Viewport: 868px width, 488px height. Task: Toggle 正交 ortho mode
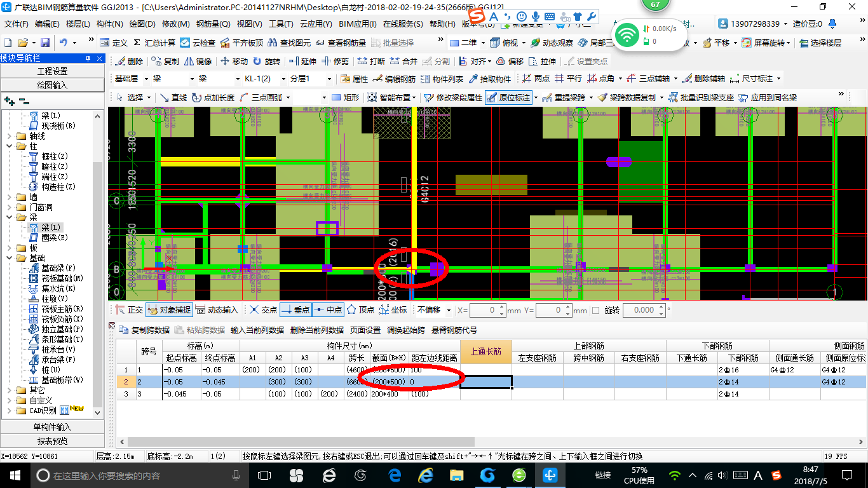coord(129,310)
